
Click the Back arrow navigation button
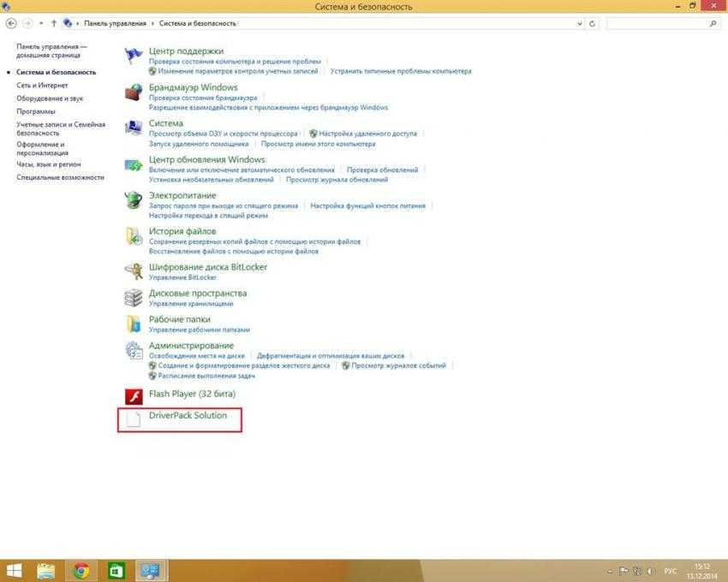[x=12, y=24]
